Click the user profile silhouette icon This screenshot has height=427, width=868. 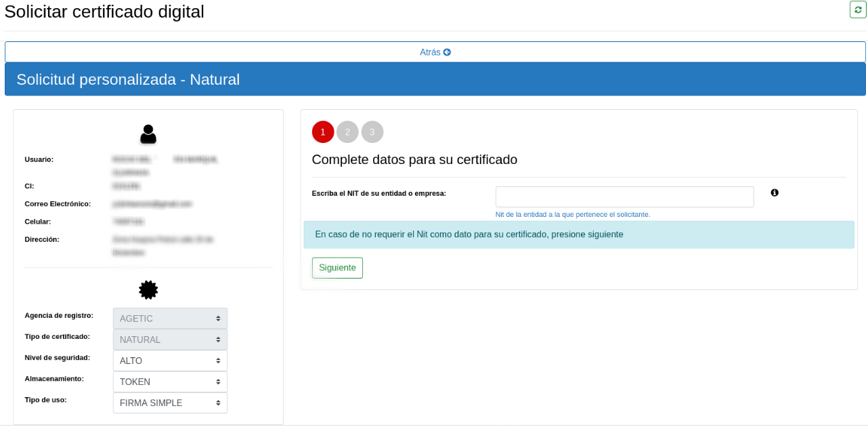(x=148, y=134)
